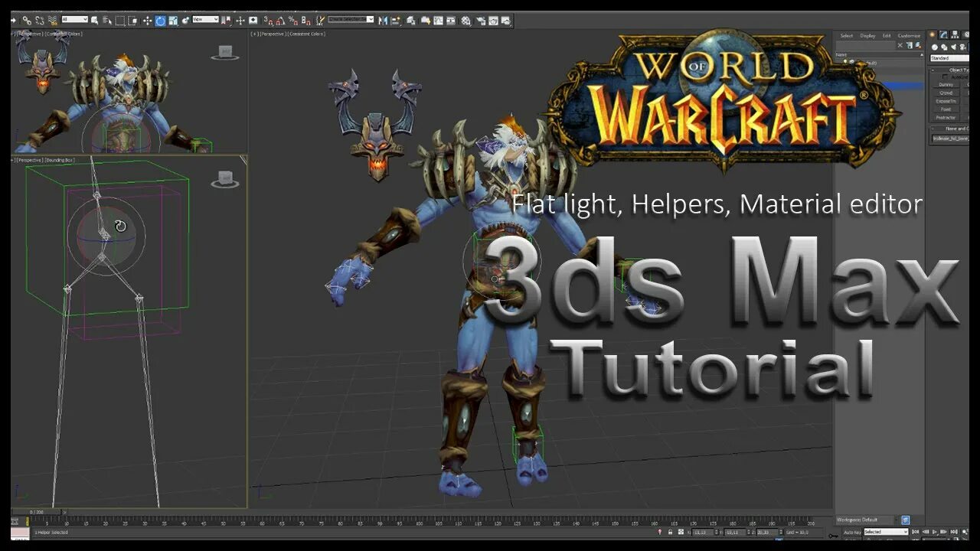Open the Render Setup dialog
This screenshot has width=980, height=551.
(481, 21)
